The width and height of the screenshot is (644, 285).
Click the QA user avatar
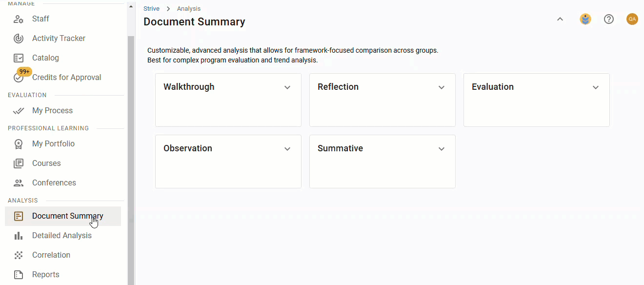[x=632, y=19]
